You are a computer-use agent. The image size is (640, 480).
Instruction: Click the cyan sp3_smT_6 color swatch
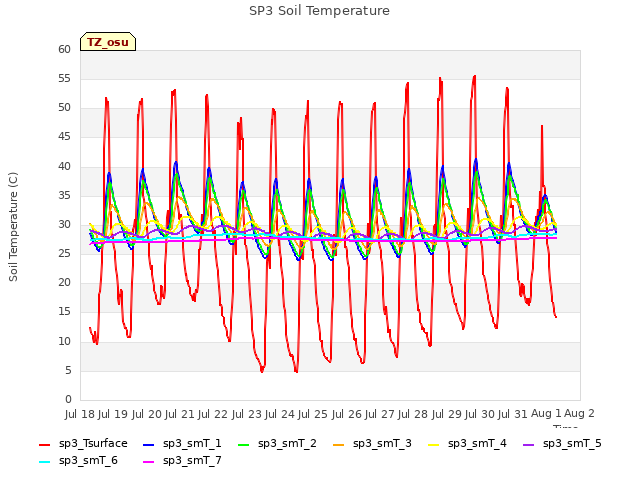pos(44,462)
